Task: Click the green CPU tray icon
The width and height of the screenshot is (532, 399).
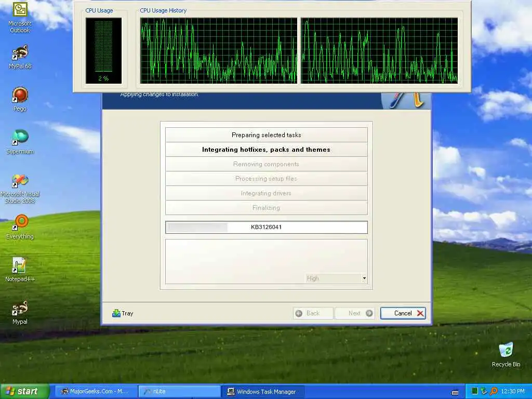Action: [x=474, y=391]
